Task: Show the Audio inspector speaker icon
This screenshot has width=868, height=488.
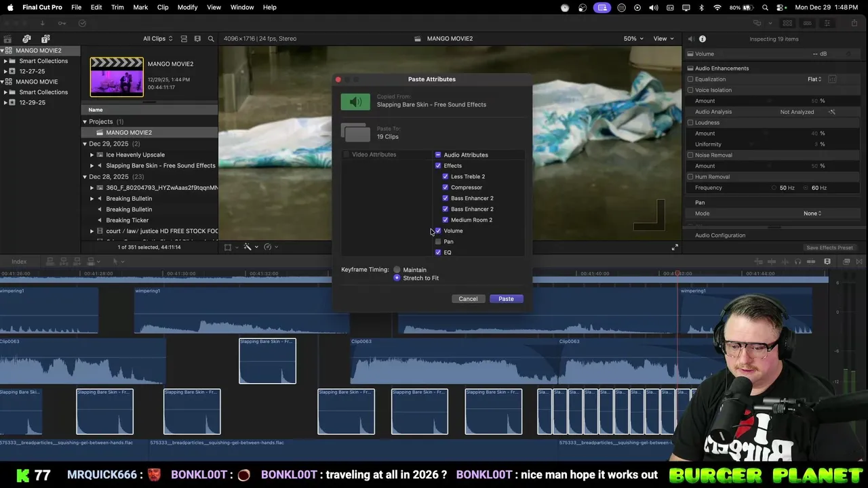Action: pos(690,39)
